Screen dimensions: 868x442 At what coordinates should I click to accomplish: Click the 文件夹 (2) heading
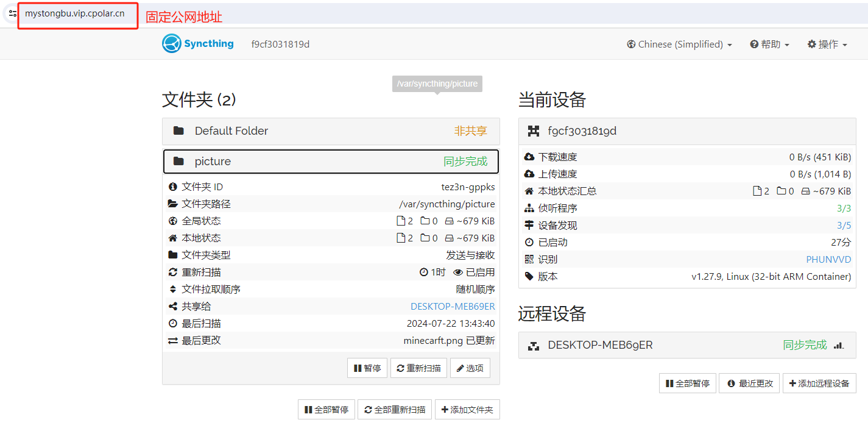click(x=199, y=99)
